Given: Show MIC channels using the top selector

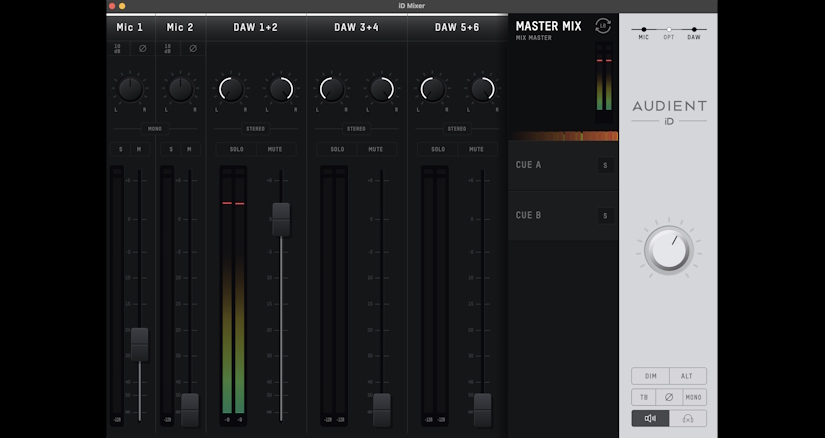Looking at the screenshot, I should (x=643, y=33).
